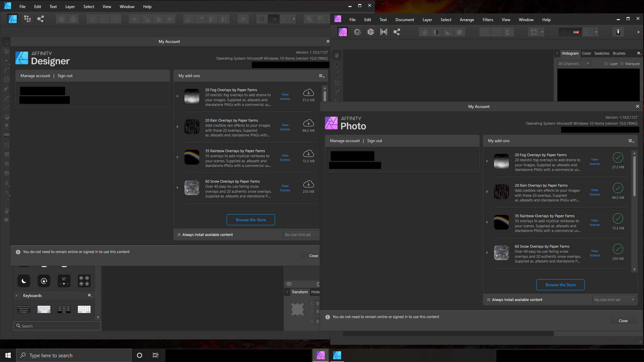
Task: Open the Filters menu in Affinity Photo
Action: pos(488,20)
